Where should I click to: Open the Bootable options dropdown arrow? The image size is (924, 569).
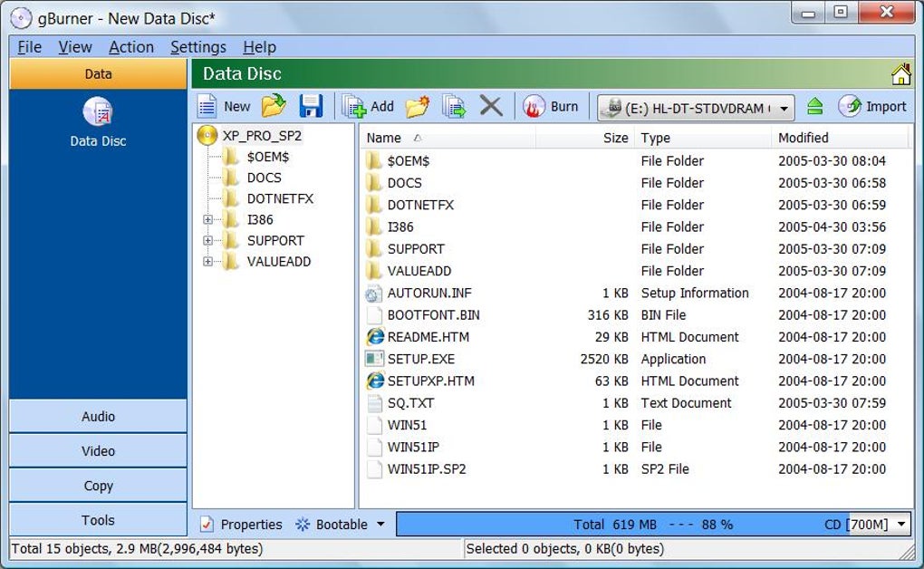(380, 525)
